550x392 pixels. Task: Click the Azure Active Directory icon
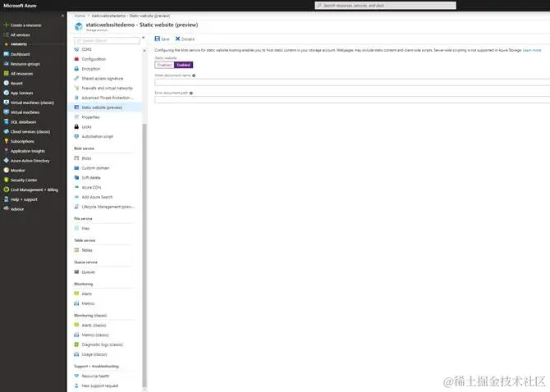click(x=6, y=161)
